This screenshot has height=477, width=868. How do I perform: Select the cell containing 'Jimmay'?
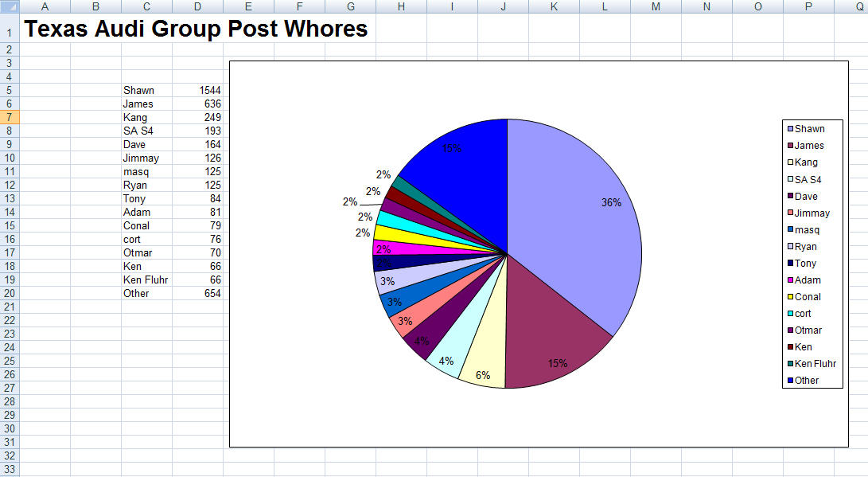click(146, 158)
